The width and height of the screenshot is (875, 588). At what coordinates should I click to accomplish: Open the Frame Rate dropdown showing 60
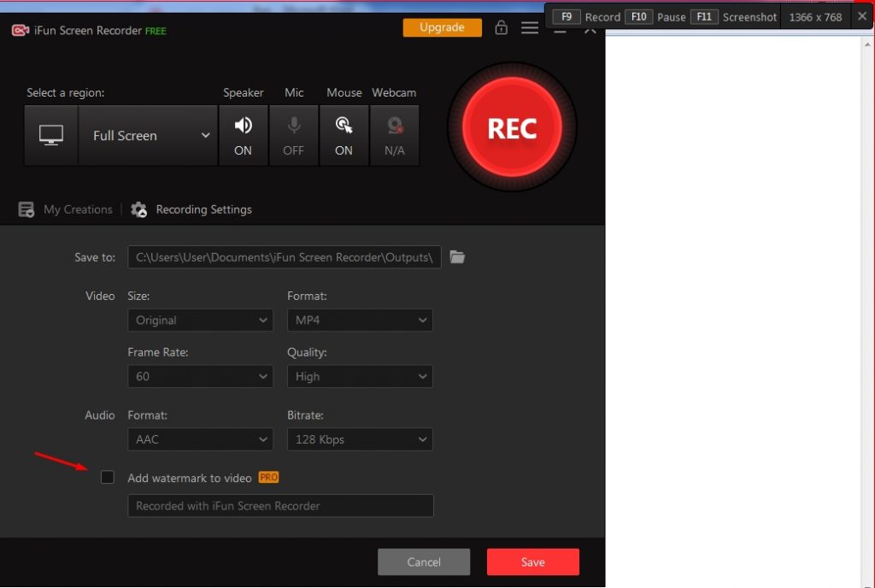(200, 377)
